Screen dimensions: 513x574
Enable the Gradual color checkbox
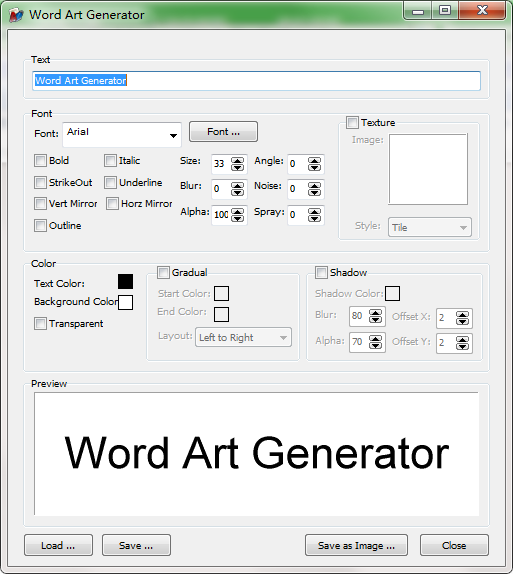tap(163, 272)
